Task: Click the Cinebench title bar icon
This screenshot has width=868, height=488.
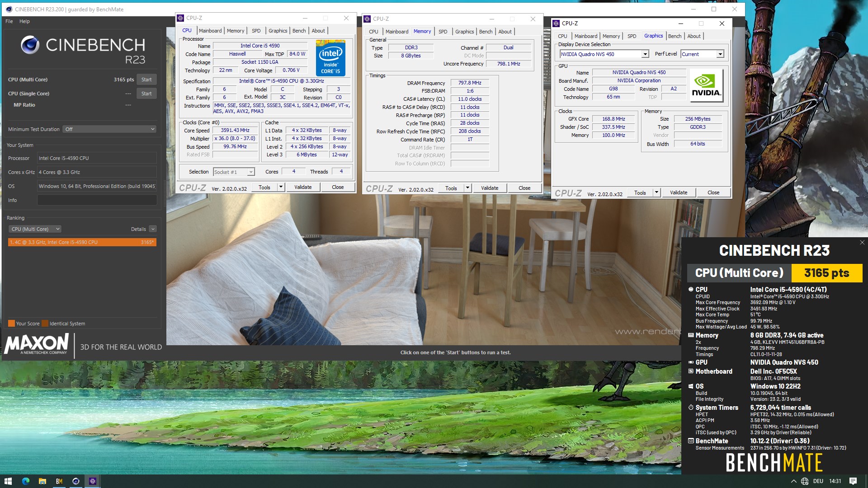Action: [9, 9]
